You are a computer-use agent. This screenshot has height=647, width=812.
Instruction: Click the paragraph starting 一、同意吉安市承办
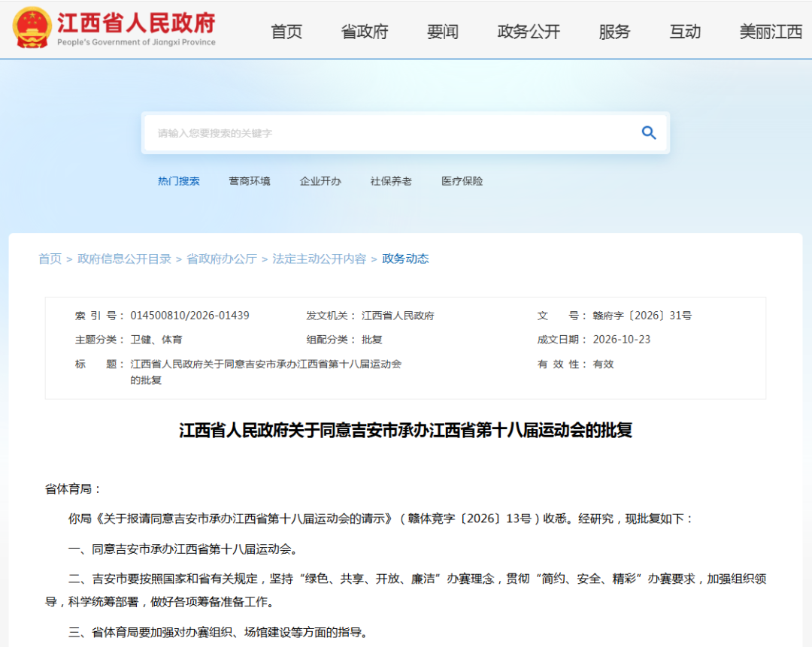184,549
